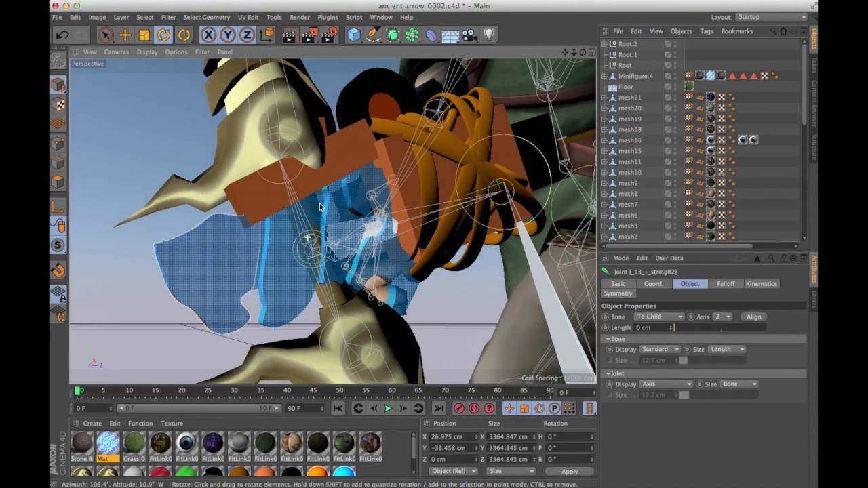Open Bone To Child dropdown
The image size is (868, 488).
point(659,317)
